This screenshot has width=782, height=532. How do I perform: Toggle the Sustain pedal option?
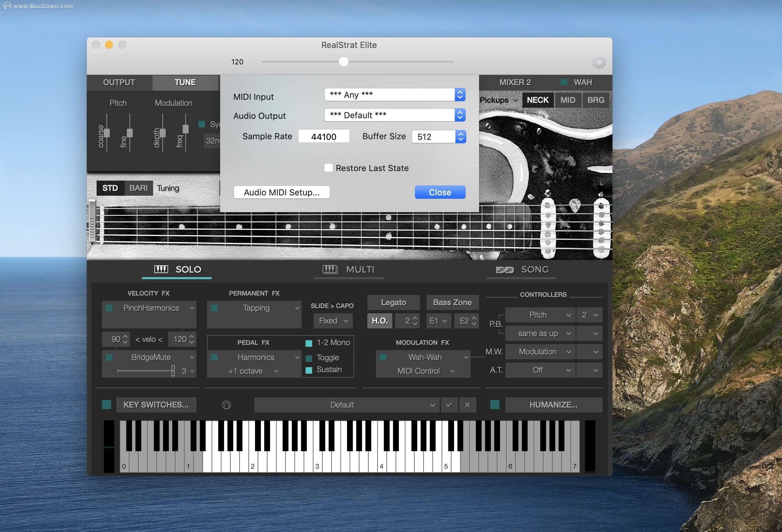tap(309, 370)
